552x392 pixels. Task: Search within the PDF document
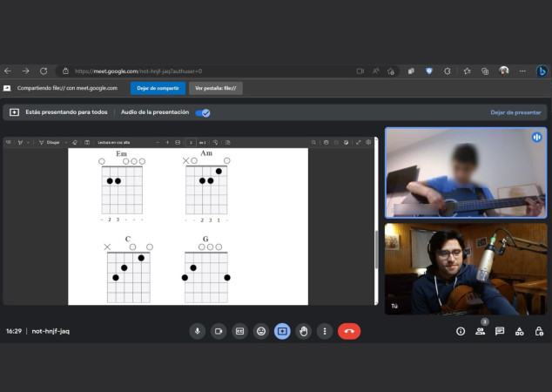pyautogui.click(x=313, y=142)
